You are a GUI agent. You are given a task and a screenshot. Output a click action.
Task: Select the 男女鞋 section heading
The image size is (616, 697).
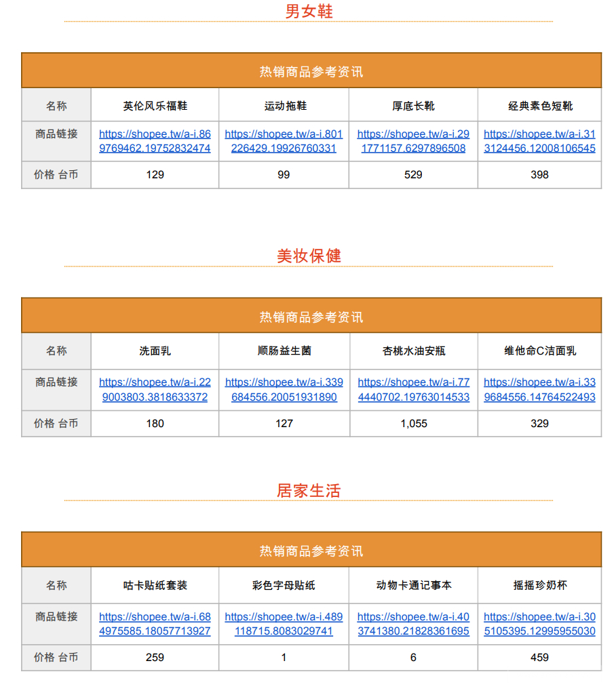pyautogui.click(x=307, y=12)
